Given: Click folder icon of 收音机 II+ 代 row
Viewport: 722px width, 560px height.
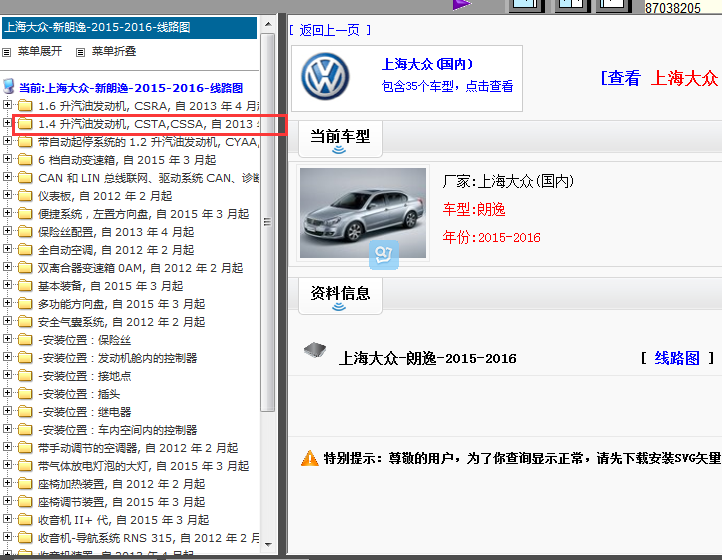Looking at the screenshot, I should coord(25,519).
